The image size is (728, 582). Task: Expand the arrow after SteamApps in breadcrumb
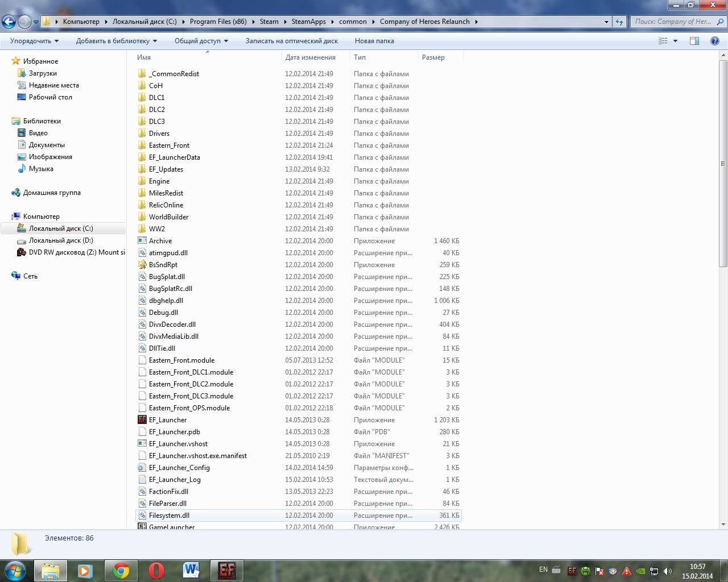(333, 22)
